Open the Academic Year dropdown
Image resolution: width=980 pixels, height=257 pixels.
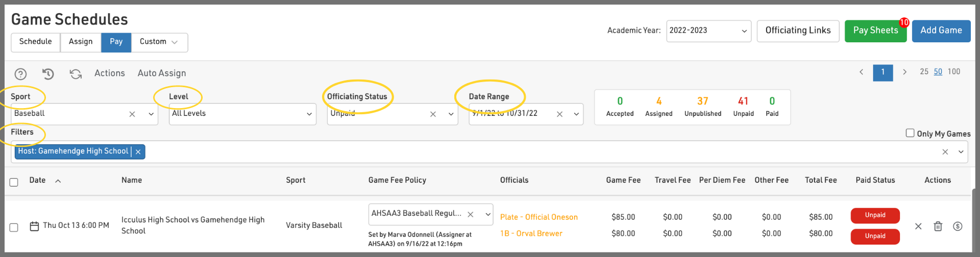(708, 31)
